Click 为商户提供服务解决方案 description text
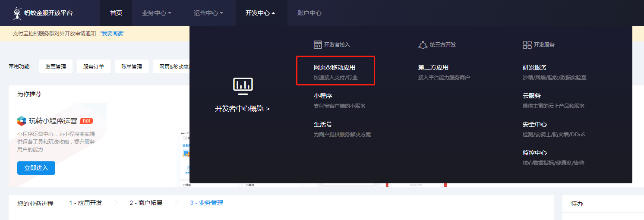The width and height of the screenshot is (644, 220). pos(342,135)
